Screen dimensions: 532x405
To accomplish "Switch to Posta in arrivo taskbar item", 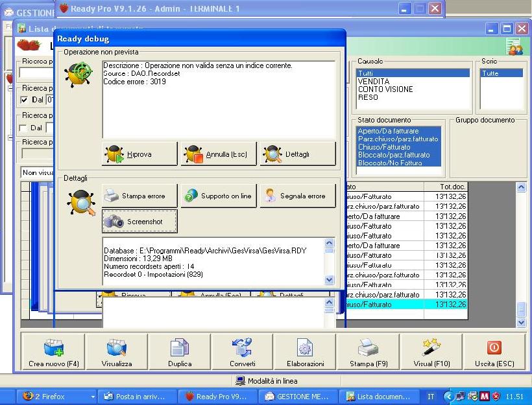I will pyautogui.click(x=138, y=396).
